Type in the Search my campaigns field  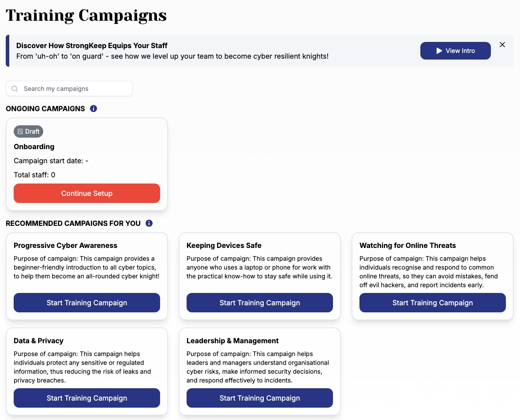click(x=75, y=89)
